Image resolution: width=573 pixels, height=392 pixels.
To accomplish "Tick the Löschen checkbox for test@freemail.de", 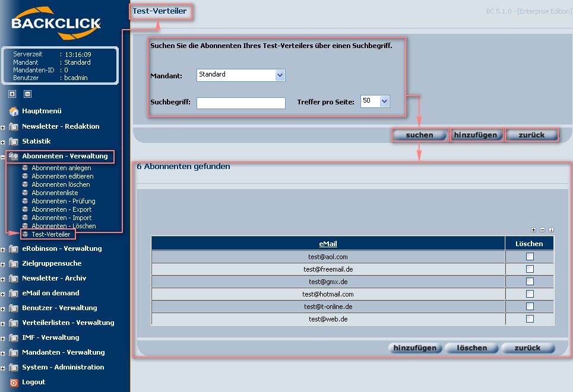I will click(x=530, y=269).
